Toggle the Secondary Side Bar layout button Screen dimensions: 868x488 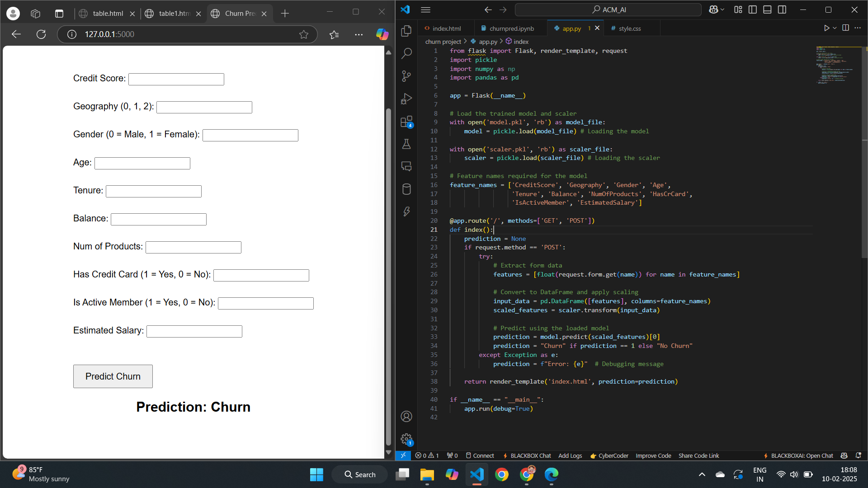pos(782,9)
